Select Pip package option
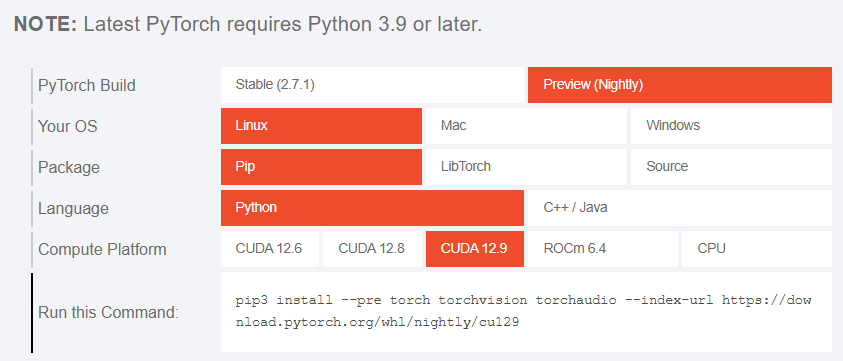The width and height of the screenshot is (843, 361). 321,167
